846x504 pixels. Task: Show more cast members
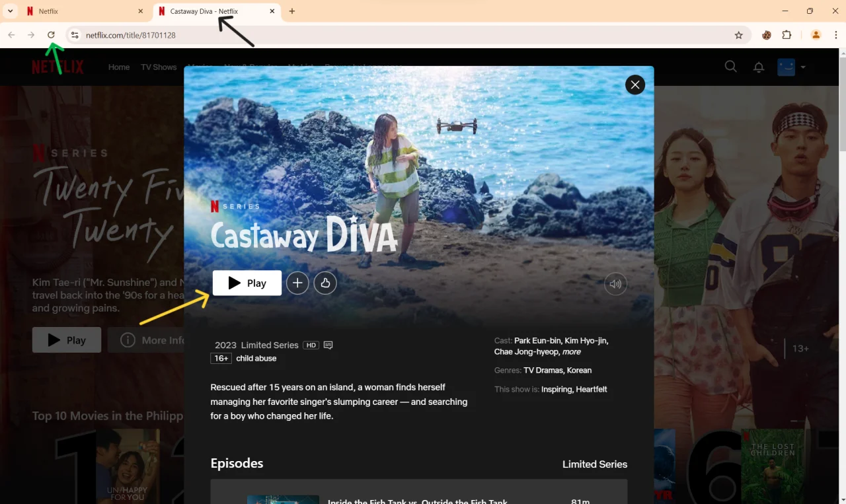tap(572, 352)
